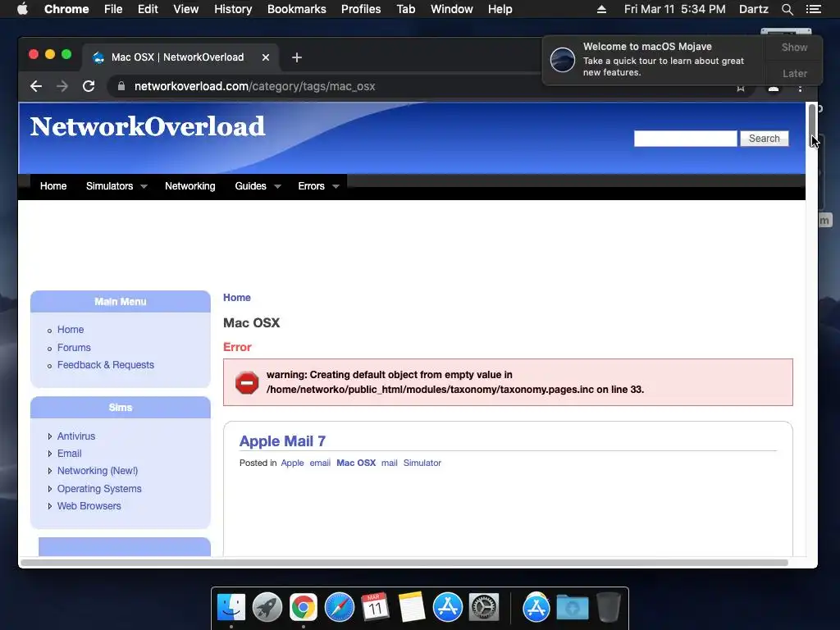Viewport: 840px width, 630px height.
Task: Open the Window menu
Action: point(452,9)
